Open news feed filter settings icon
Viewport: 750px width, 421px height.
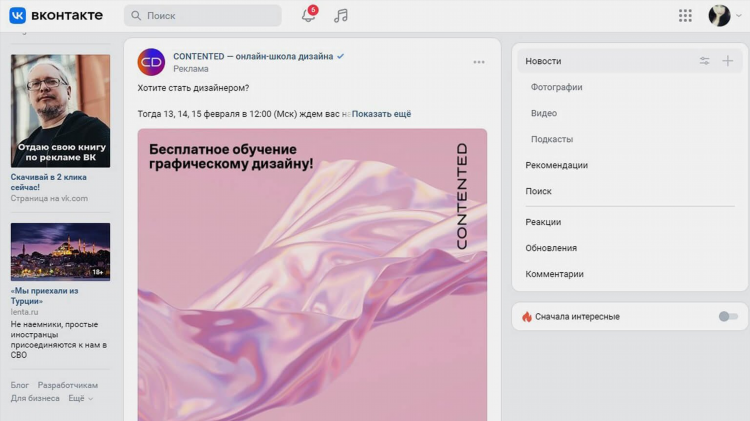click(x=704, y=61)
